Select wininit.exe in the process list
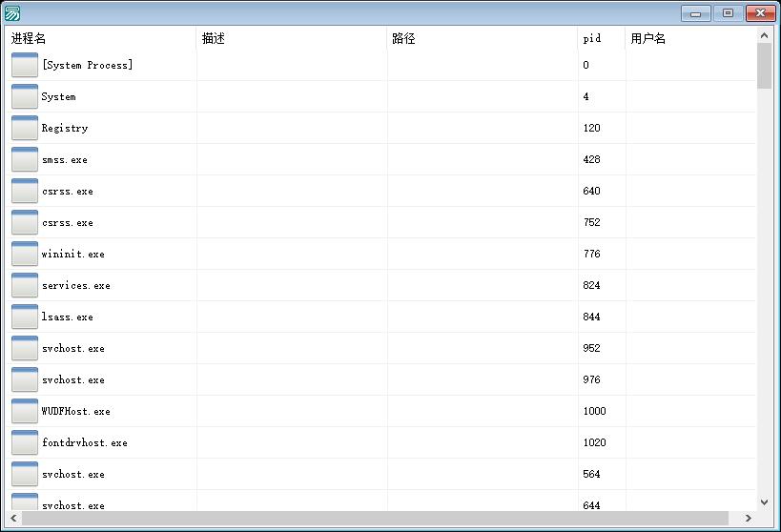Screen dimensions: 781x532 [x=73, y=254]
